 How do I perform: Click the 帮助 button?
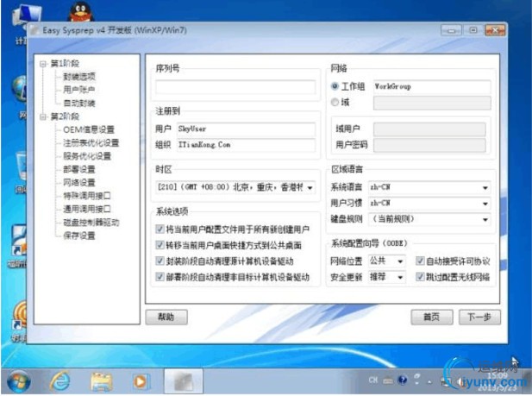(166, 317)
